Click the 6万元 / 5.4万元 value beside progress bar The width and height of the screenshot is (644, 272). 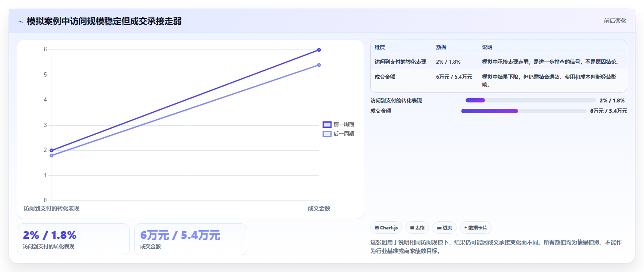click(x=609, y=111)
